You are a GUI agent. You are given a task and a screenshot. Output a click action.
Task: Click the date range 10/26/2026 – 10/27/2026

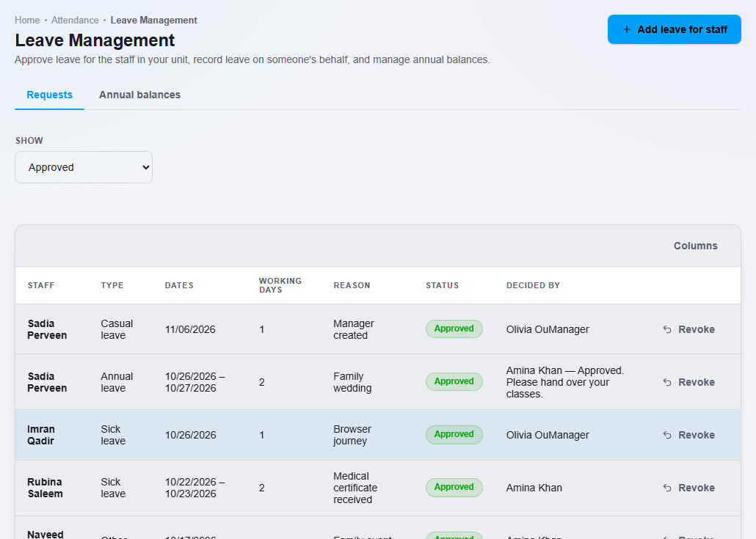point(195,382)
